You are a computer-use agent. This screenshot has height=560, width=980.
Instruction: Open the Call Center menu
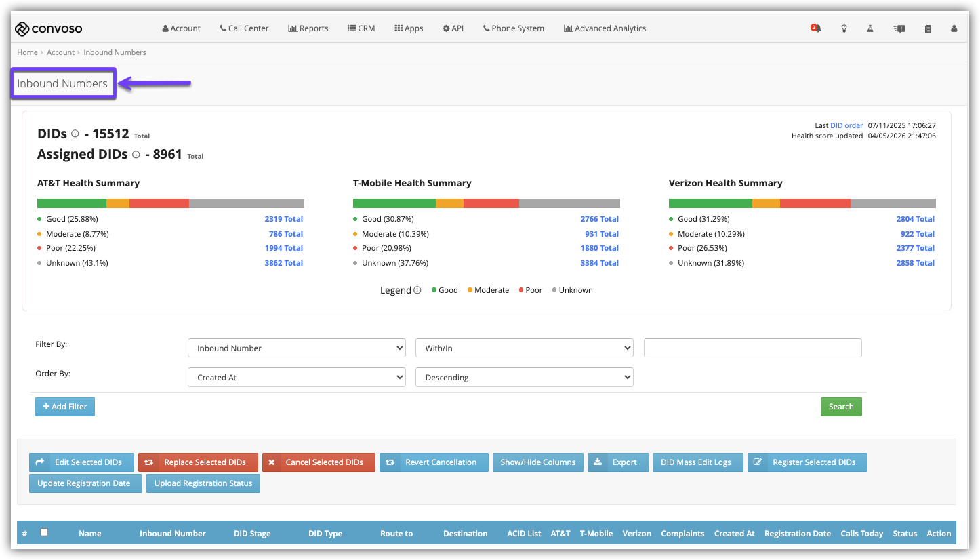(x=244, y=28)
